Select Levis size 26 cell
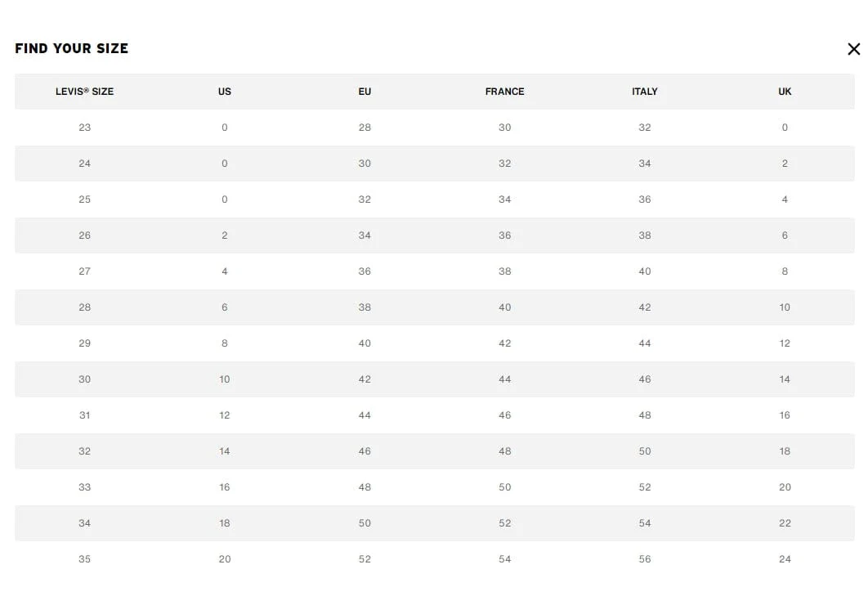 85,235
